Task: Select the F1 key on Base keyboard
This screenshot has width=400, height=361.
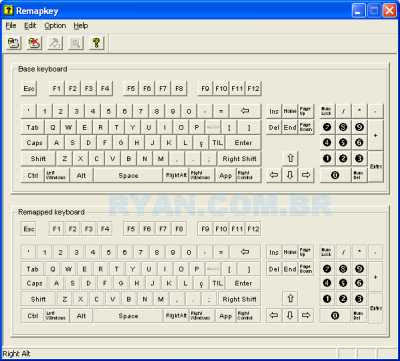Action: [57, 89]
